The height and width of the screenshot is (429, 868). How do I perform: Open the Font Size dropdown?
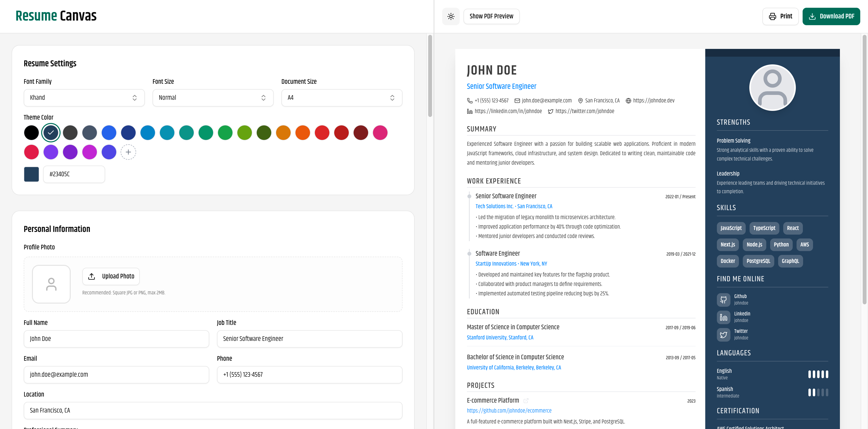(213, 98)
